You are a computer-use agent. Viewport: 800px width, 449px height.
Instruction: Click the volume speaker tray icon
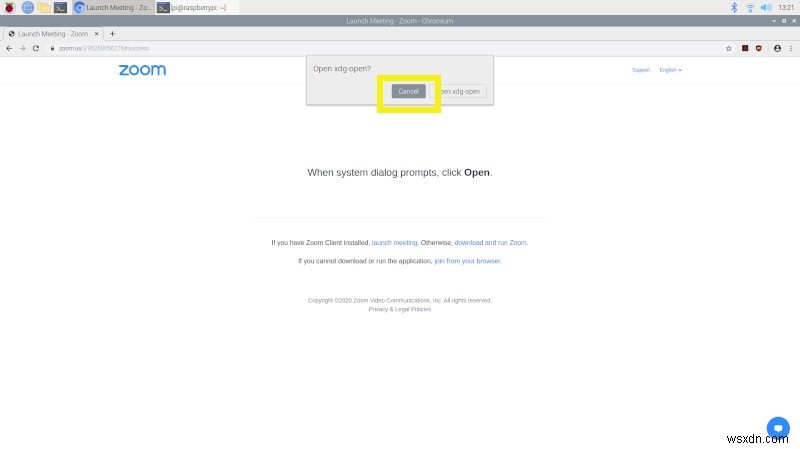(765, 7)
